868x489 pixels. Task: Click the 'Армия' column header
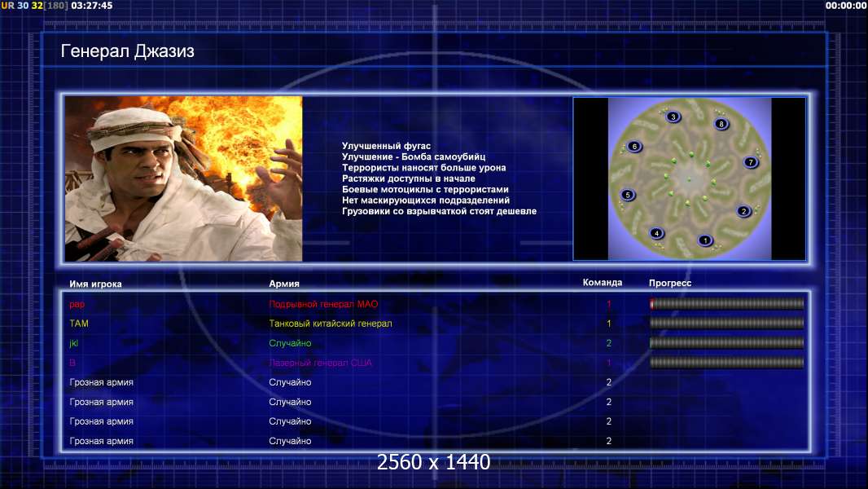(x=284, y=284)
